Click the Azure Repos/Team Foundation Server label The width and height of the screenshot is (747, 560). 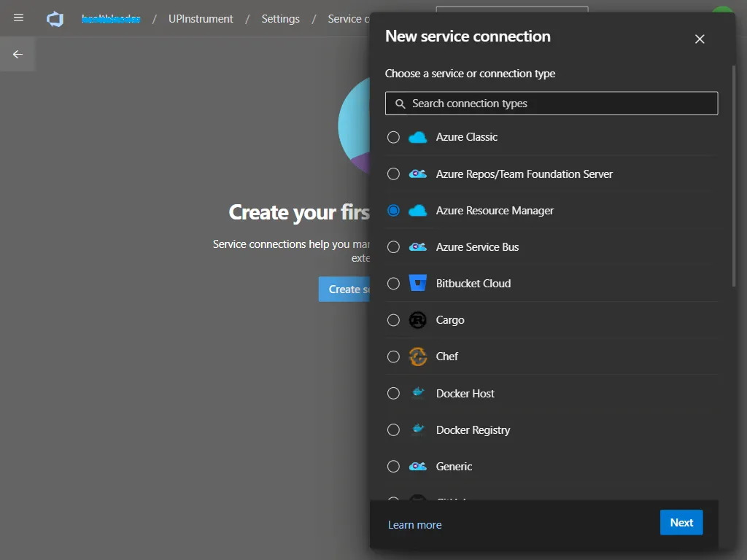click(525, 174)
